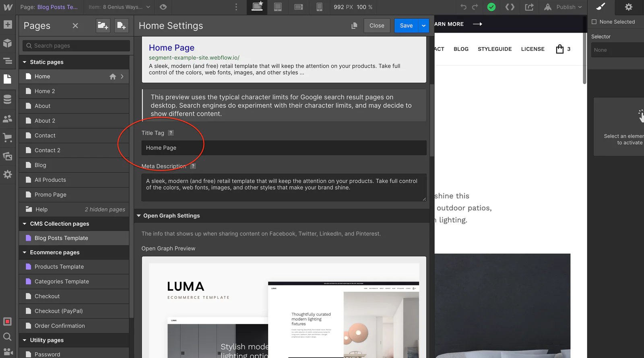The image size is (644, 358).
Task: Open the Publish dropdown menu
Action: (569, 7)
